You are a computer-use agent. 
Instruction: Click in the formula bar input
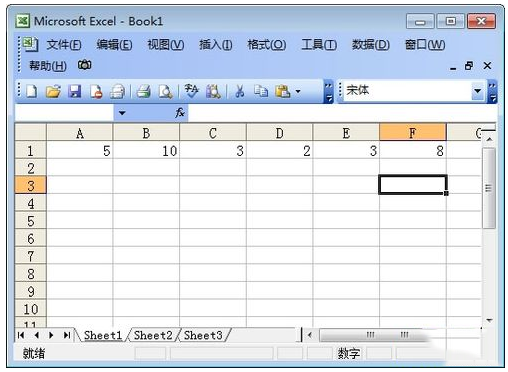click(x=342, y=113)
